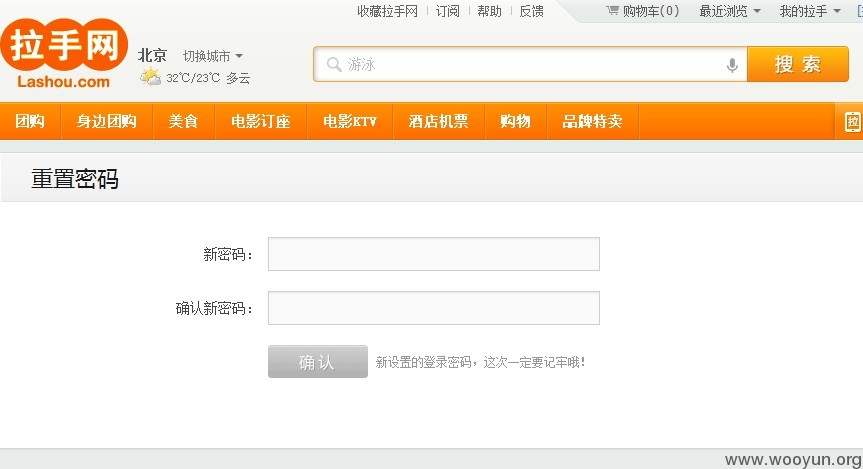Click the magnifier icon in search box
Viewport: 863px width, 469px height.
334,64
